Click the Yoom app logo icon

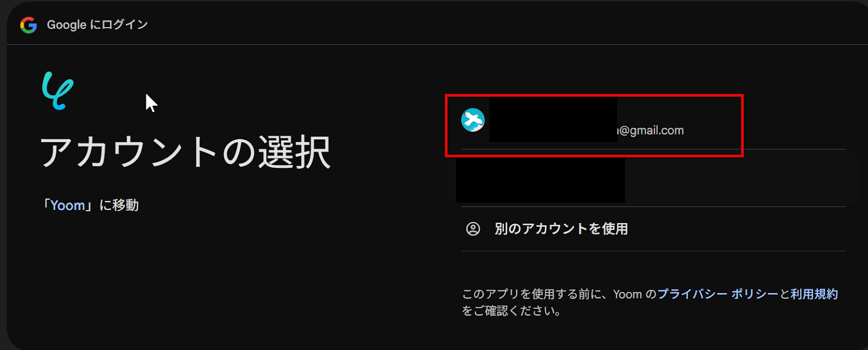coord(58,91)
